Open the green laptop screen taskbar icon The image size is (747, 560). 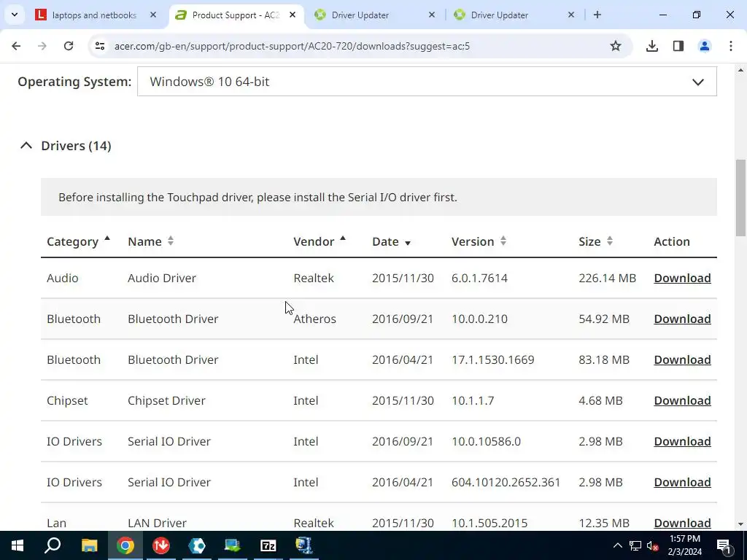(233, 545)
